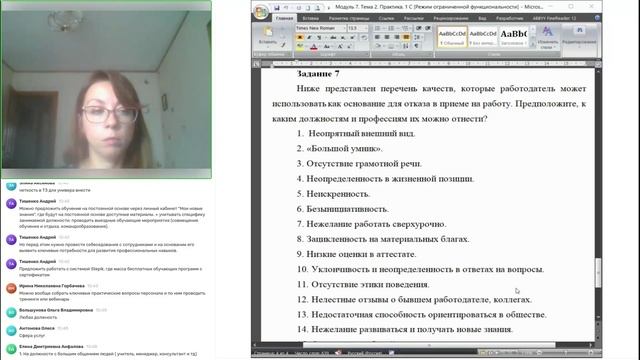Open the Times New Roman font dropdown
The image size is (640, 360).
[344, 28]
